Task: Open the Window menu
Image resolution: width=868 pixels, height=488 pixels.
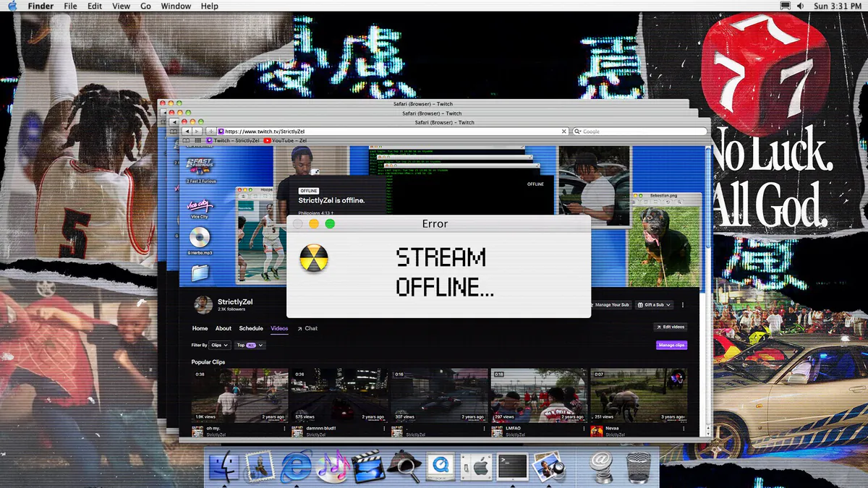Action: (176, 6)
